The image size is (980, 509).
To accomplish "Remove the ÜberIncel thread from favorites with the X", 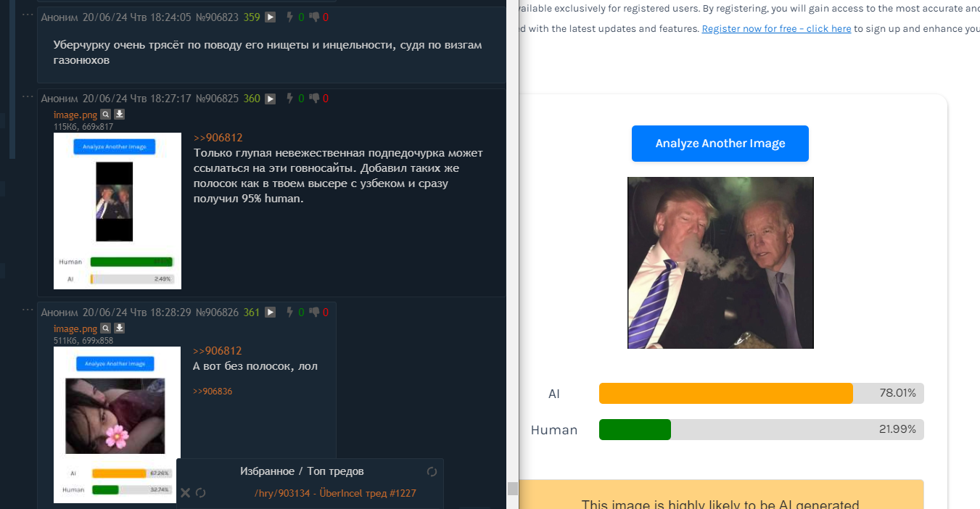I will pos(185,493).
